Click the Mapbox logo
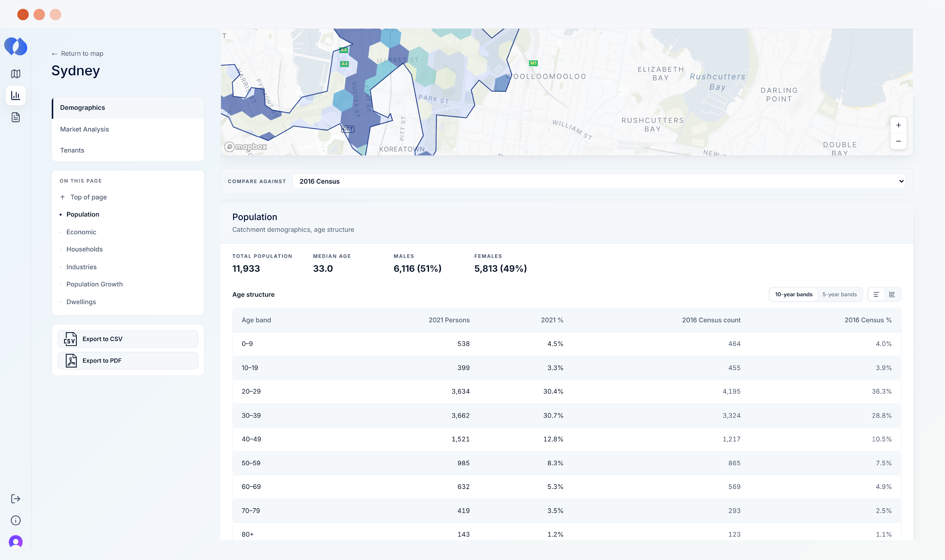The height and width of the screenshot is (560, 945). (x=246, y=146)
